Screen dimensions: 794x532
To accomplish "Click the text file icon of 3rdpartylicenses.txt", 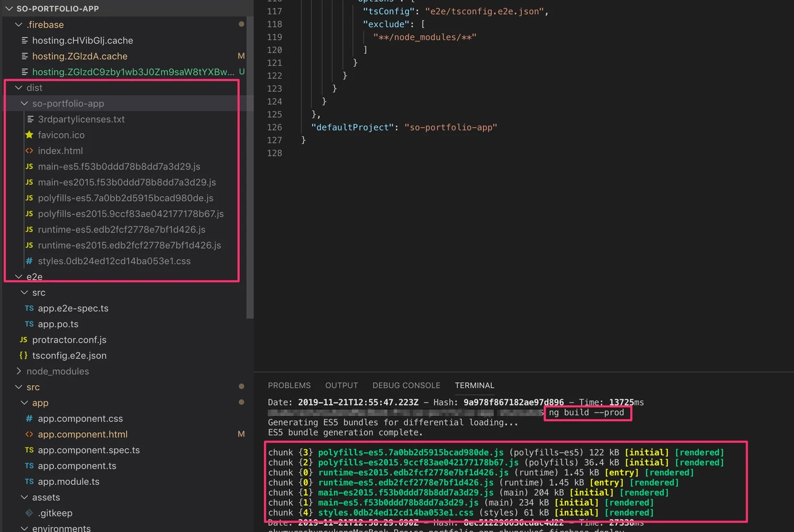I will coord(31,119).
